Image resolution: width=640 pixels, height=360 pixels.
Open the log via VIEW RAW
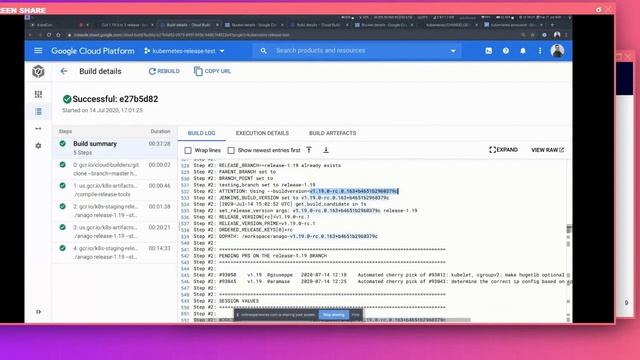click(547, 150)
